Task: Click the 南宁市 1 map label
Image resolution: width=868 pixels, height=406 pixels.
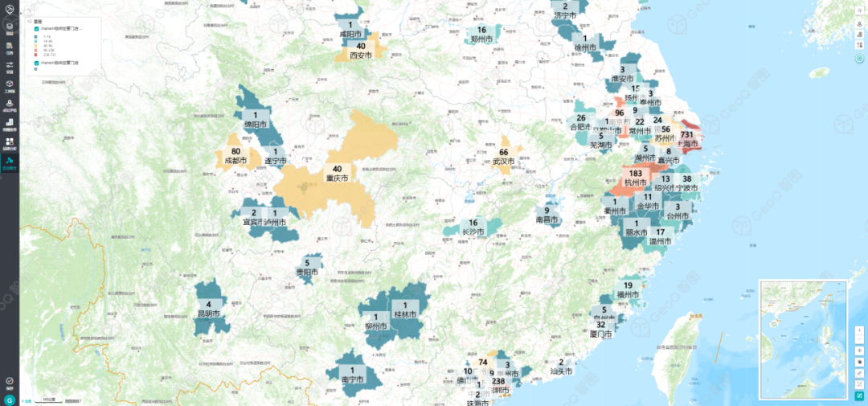Action: [352, 375]
